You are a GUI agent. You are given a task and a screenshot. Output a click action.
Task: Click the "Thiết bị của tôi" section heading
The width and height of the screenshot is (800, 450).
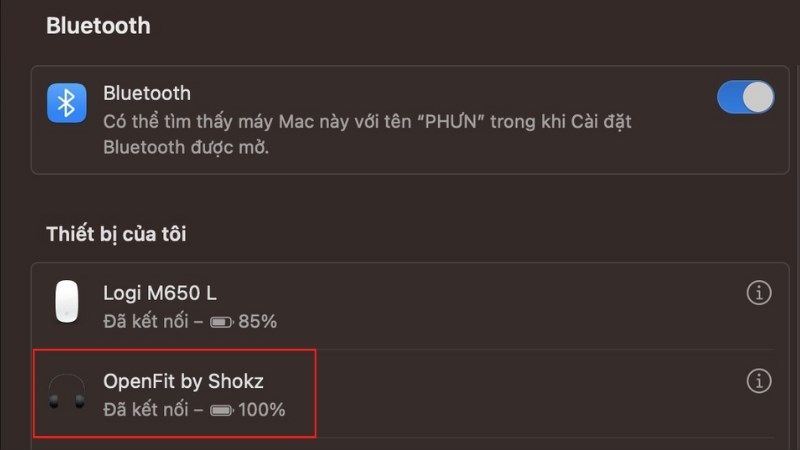(x=116, y=234)
